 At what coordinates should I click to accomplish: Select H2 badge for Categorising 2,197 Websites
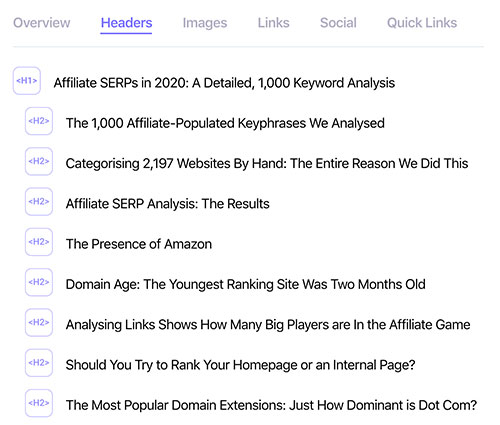click(x=39, y=161)
